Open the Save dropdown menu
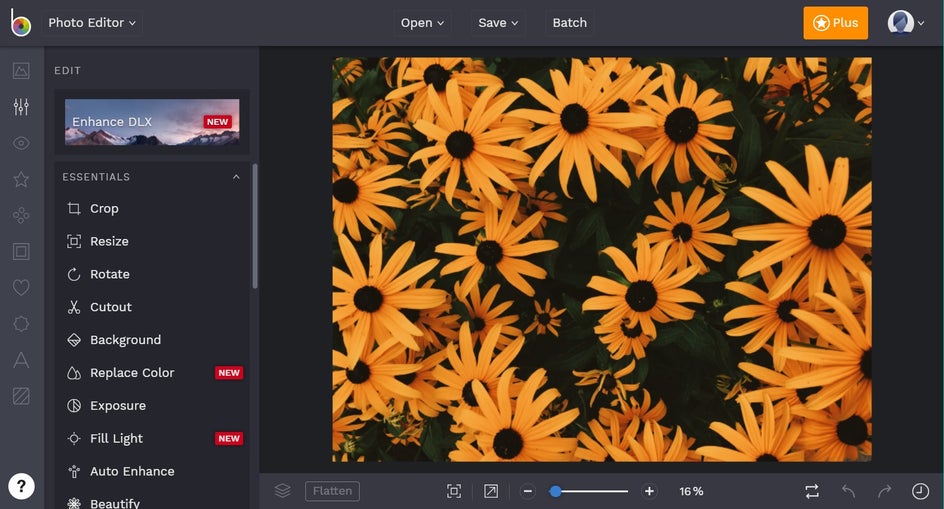 498,23
